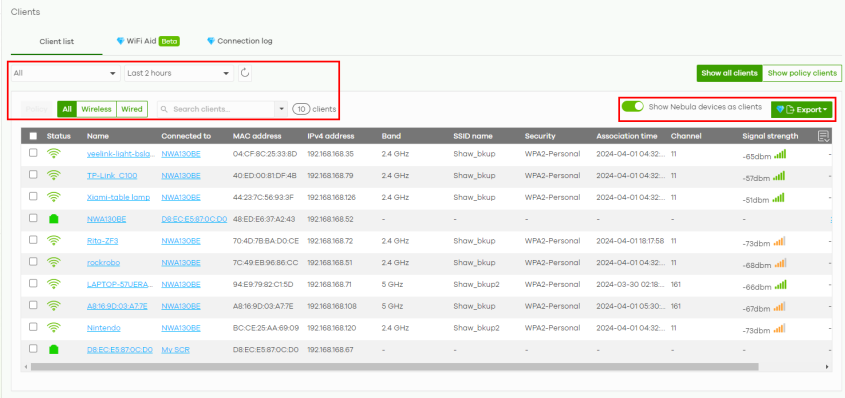Tick the checkbox for Nintendo row
Viewport: 845px width, 398px height.
[33, 327]
